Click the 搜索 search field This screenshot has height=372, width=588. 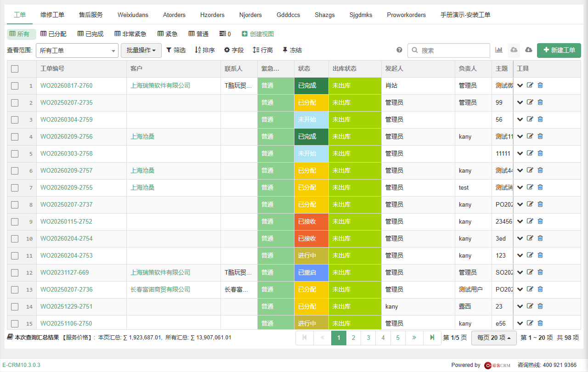[449, 51]
